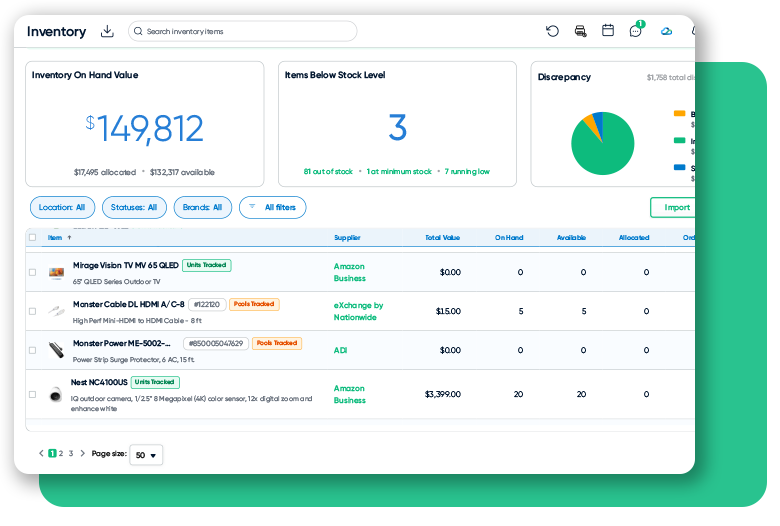Image resolution: width=780 pixels, height=526 pixels.
Task: Click the green pie chart segment
Action: point(604,149)
